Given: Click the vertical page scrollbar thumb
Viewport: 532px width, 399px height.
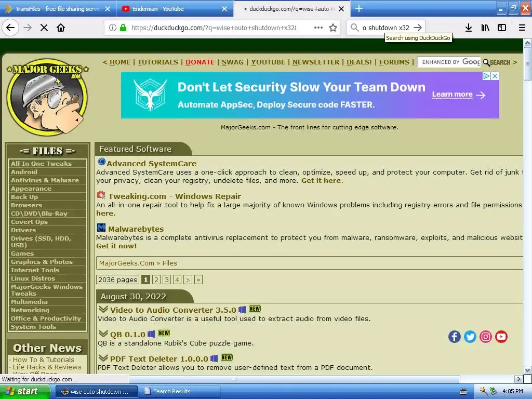Looking at the screenshot, I should click(527, 63).
